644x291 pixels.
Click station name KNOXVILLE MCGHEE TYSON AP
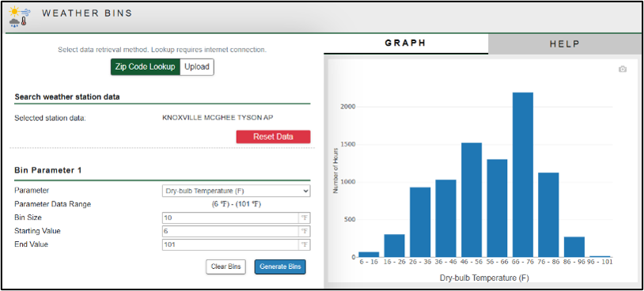(218, 117)
